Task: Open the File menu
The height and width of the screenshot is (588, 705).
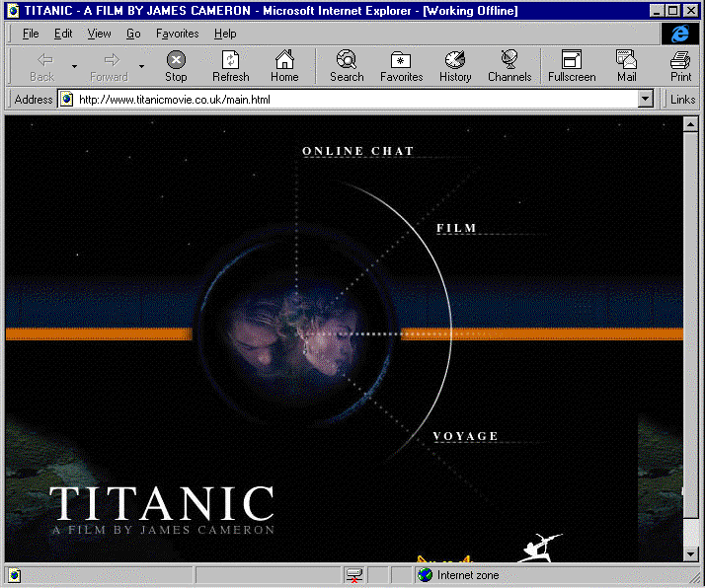Action: coord(31,34)
